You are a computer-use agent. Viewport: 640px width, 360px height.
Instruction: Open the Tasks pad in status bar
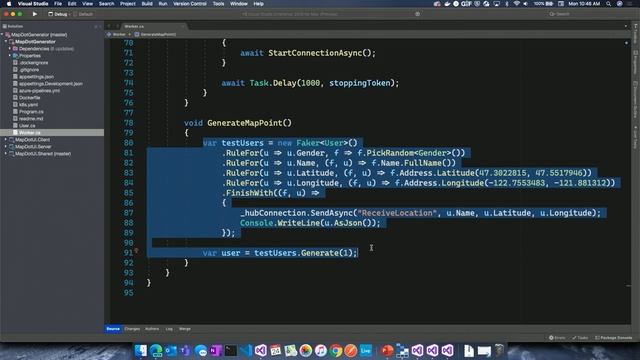(580, 338)
